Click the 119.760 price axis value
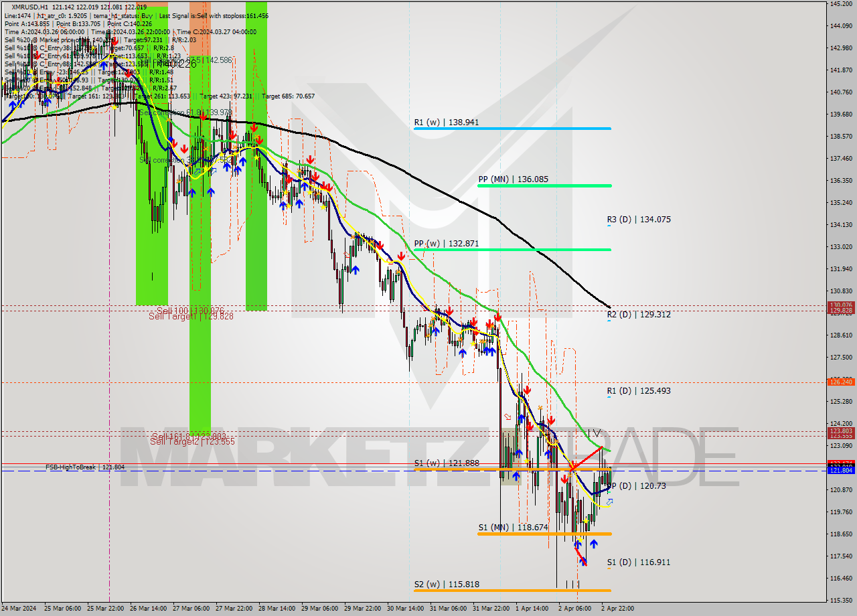 [840, 512]
